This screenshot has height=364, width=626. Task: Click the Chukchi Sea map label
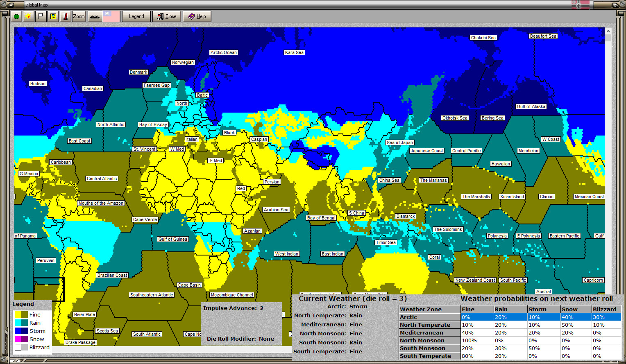click(483, 38)
